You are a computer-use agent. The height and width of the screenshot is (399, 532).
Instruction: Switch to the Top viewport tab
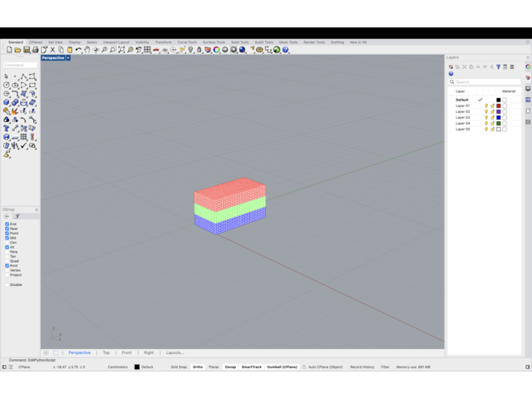click(106, 352)
